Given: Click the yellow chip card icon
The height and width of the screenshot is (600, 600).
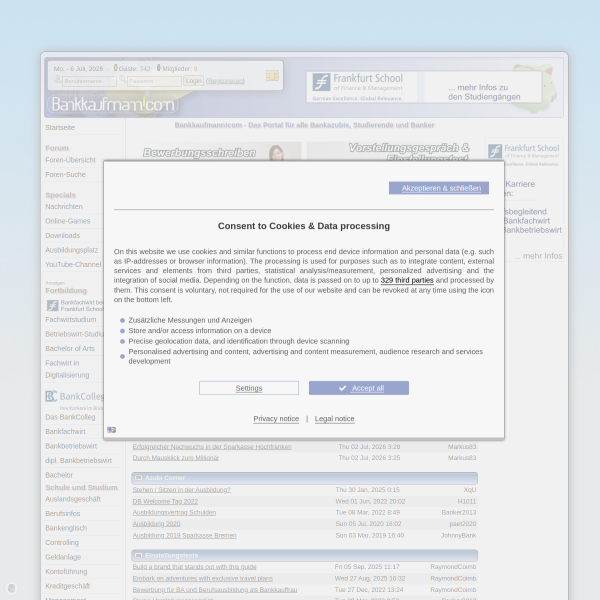Looking at the screenshot, I should coord(272,75).
